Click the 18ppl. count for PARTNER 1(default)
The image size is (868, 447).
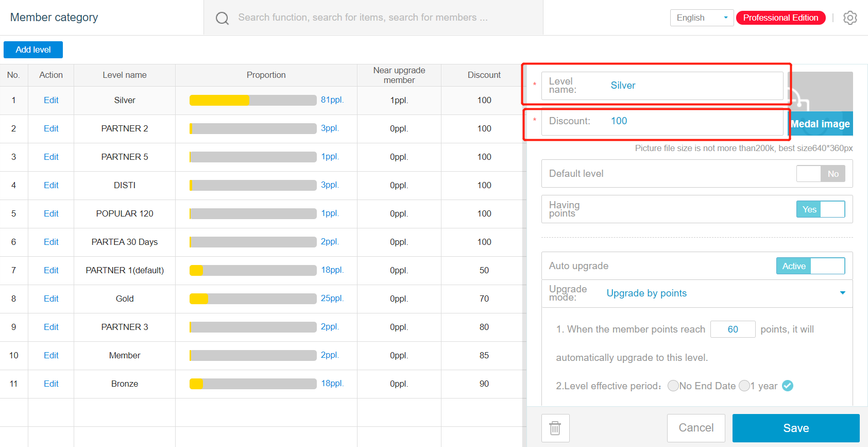332,270
